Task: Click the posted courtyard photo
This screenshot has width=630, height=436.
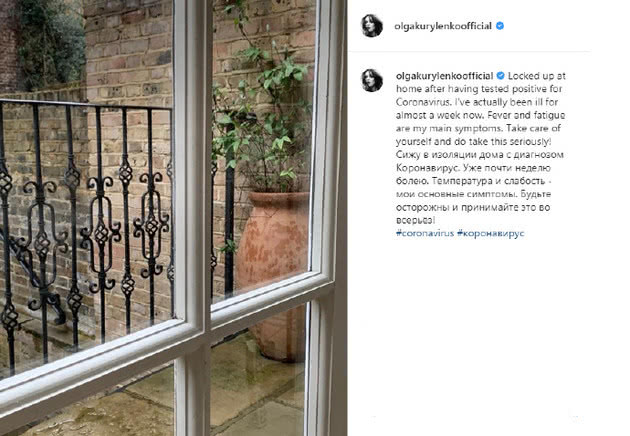Action: 174,218
